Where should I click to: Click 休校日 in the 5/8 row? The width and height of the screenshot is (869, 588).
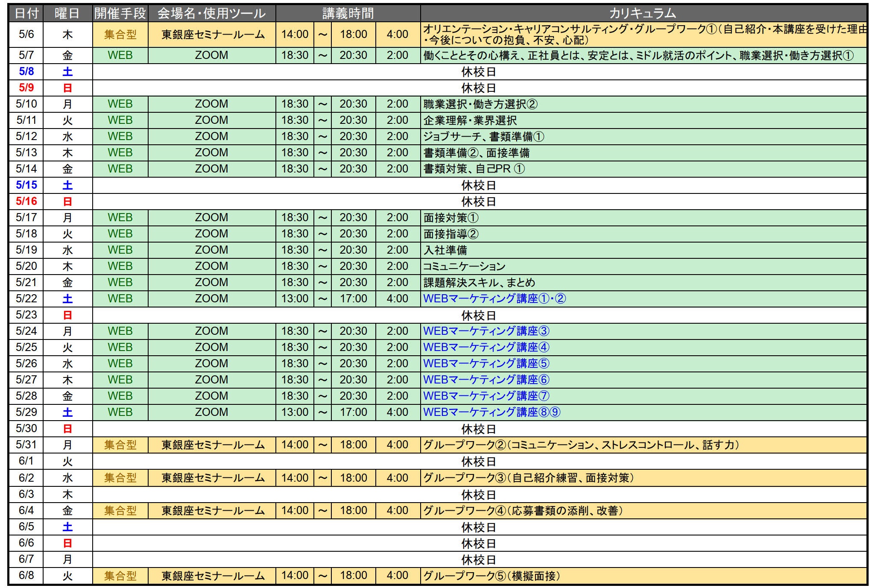[479, 72]
